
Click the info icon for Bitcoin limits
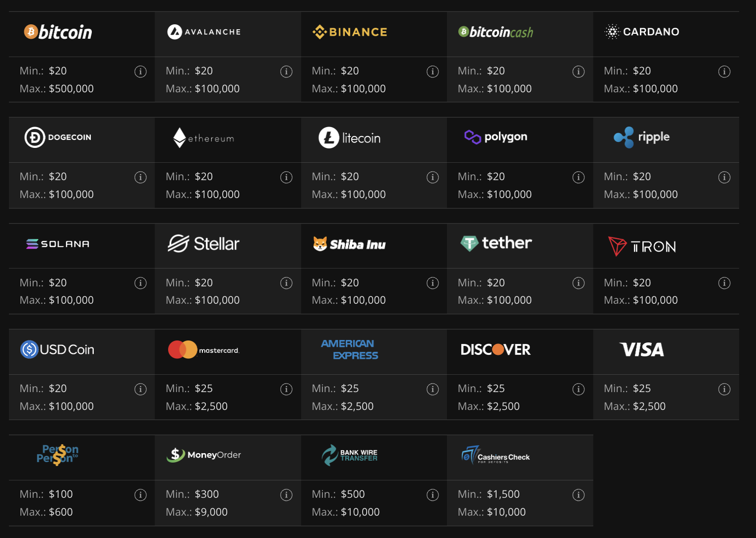coord(140,71)
